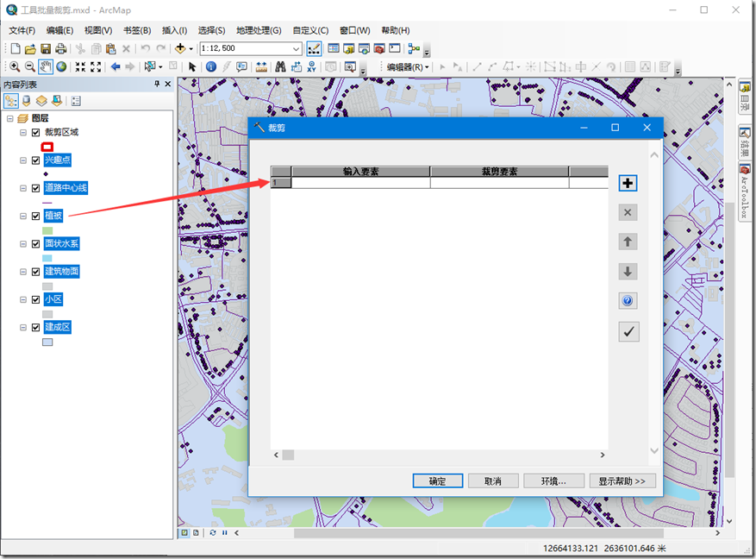Activate the Identify tool
Screen dimensions: 756x559
[x=210, y=66]
